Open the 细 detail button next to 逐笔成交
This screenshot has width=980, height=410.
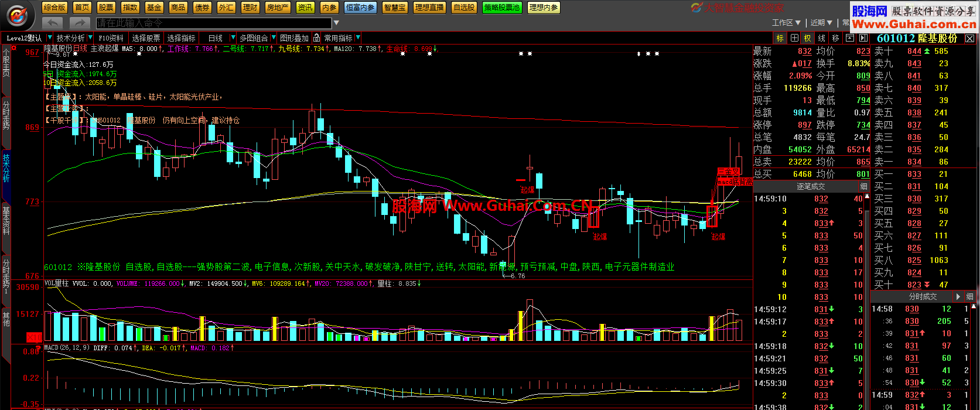864,186
